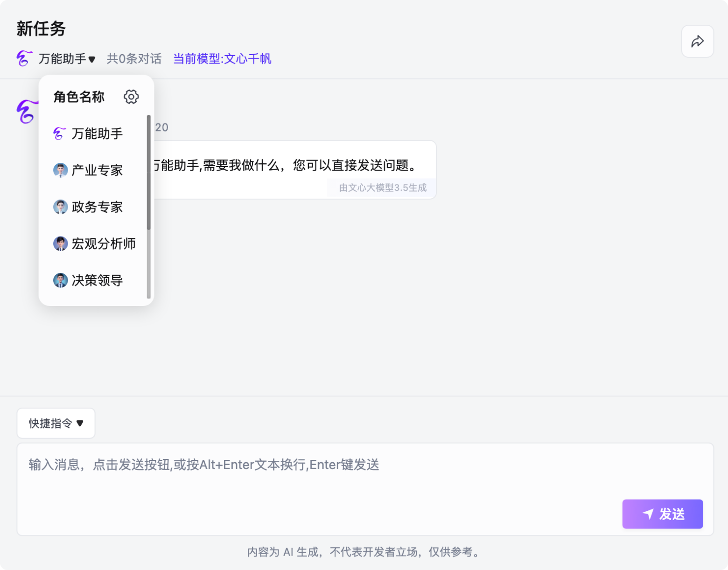Select 政务专家 role label
Image resolution: width=728 pixels, height=570 pixels.
pyautogui.click(x=97, y=207)
